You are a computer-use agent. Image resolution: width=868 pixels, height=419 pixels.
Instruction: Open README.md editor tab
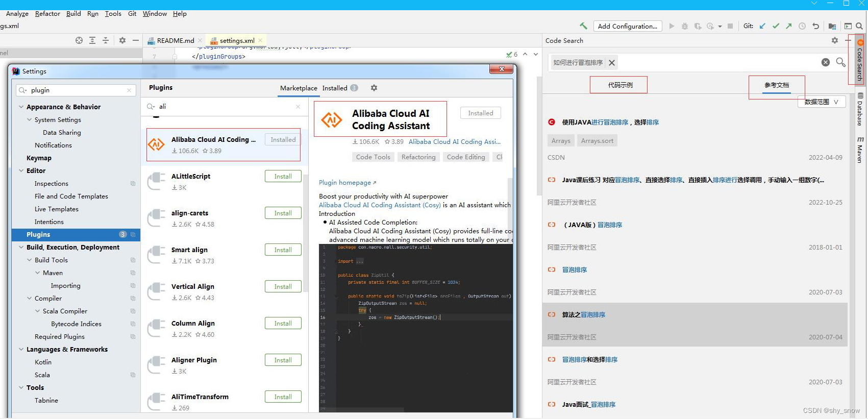point(175,40)
